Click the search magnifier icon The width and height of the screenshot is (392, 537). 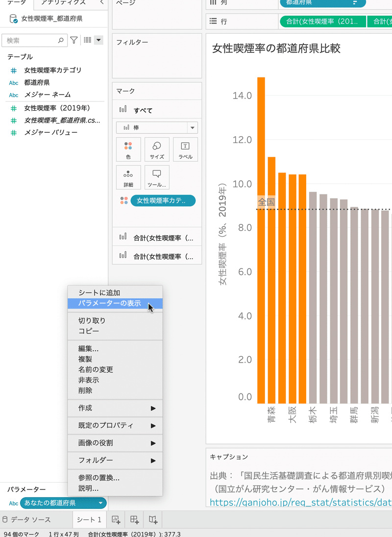click(x=61, y=40)
